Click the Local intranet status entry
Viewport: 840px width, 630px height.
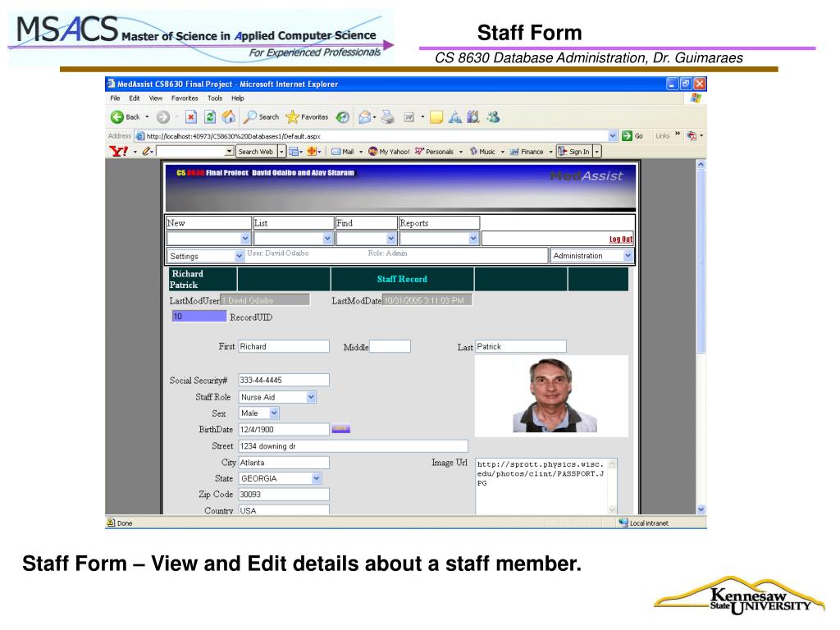pos(644,523)
